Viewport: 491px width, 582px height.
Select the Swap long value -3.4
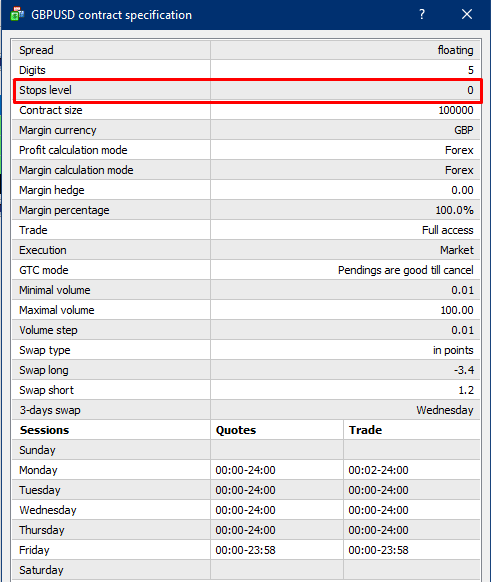(464, 370)
